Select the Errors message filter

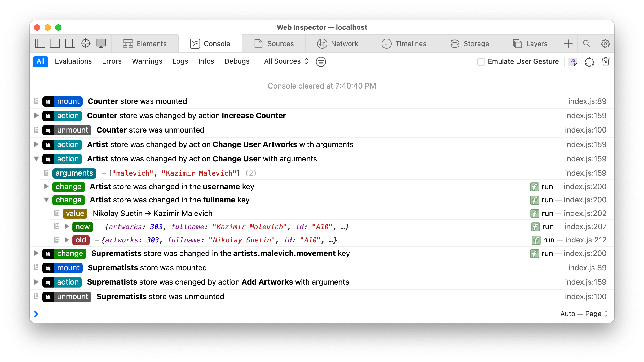click(112, 61)
